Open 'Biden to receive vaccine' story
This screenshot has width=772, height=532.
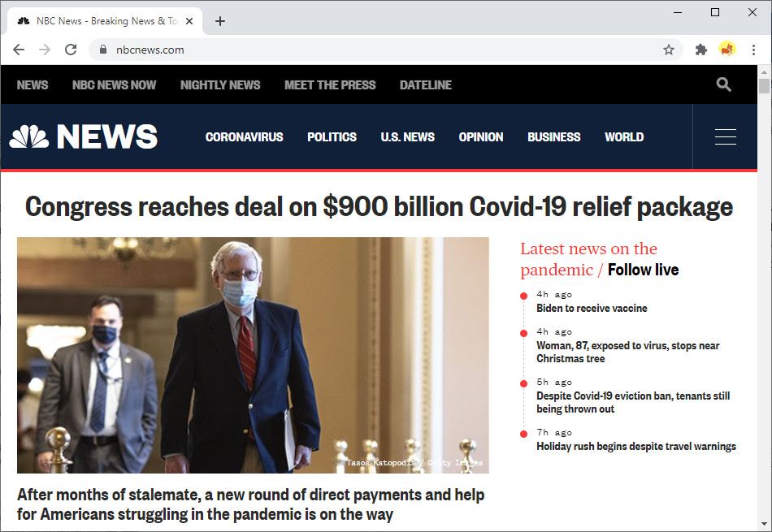click(x=592, y=308)
